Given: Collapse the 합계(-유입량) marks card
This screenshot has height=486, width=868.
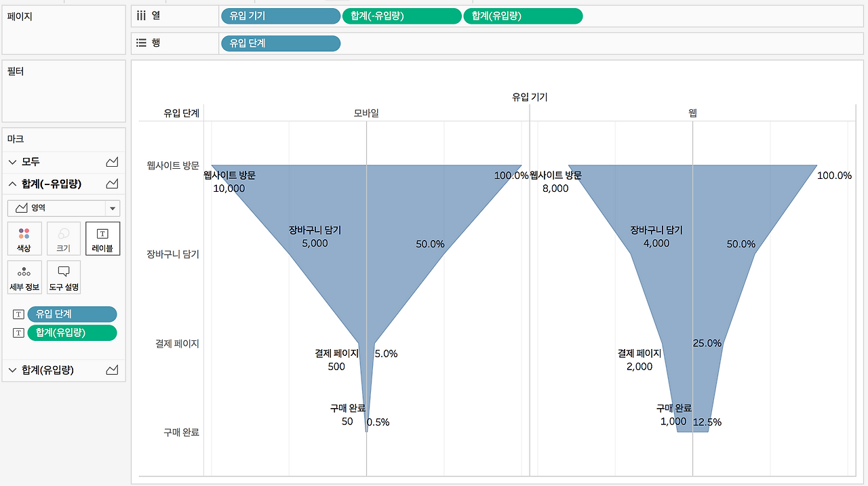Looking at the screenshot, I should tap(12, 184).
